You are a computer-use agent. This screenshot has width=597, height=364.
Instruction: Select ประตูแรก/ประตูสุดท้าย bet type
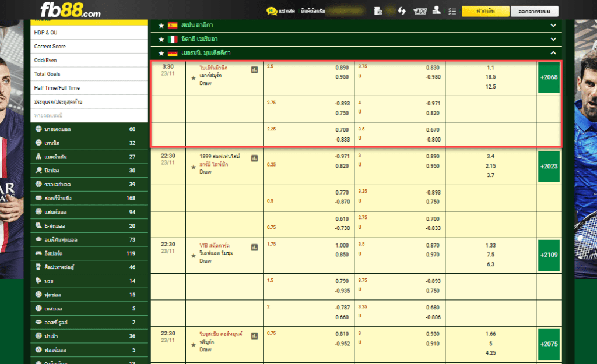pos(89,101)
